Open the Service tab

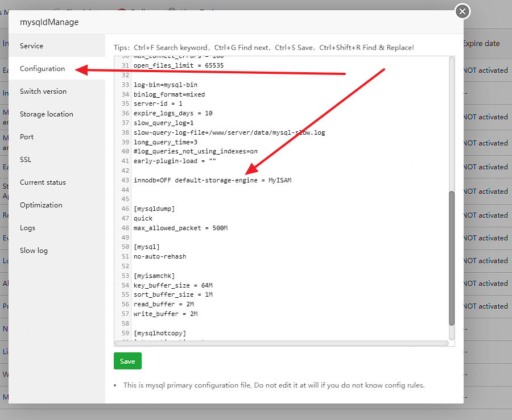point(31,45)
